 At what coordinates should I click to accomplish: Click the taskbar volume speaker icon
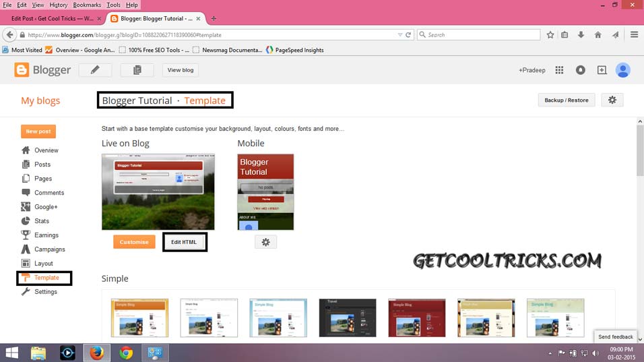point(595,353)
